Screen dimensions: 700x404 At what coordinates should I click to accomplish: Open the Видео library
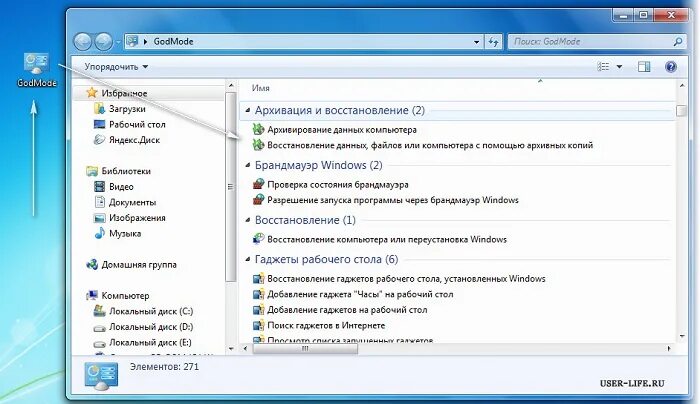pyautogui.click(x=121, y=187)
